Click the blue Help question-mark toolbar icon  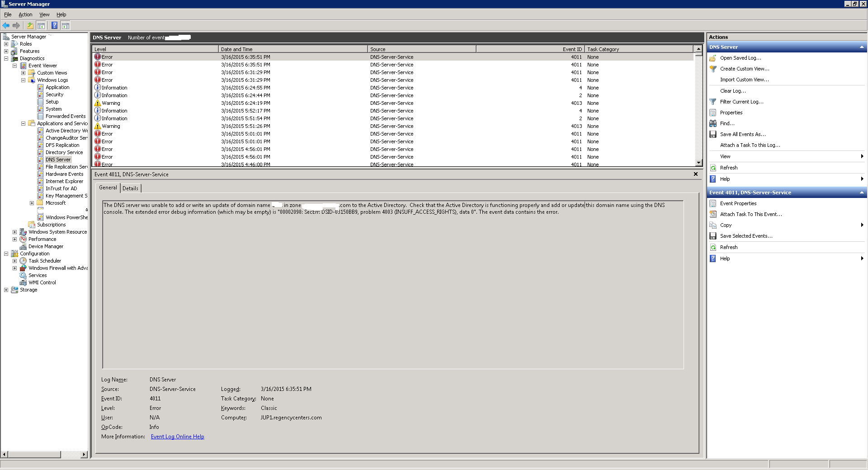coord(54,26)
